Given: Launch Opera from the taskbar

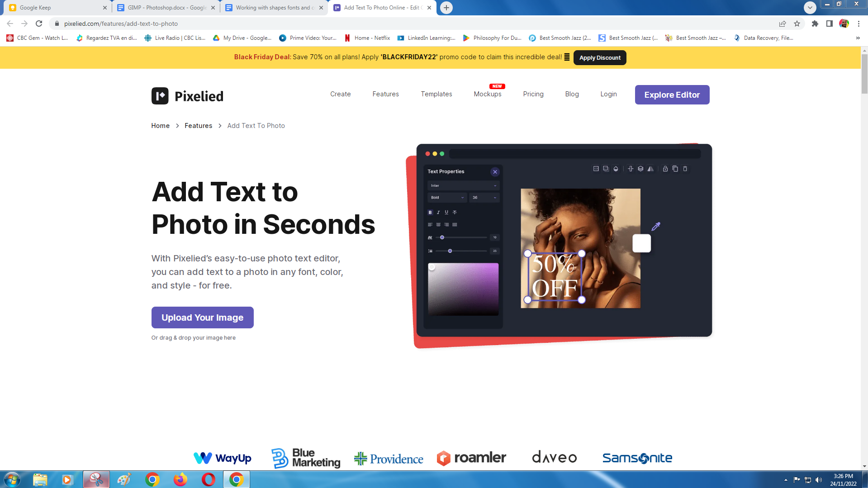Looking at the screenshot, I should [208, 479].
